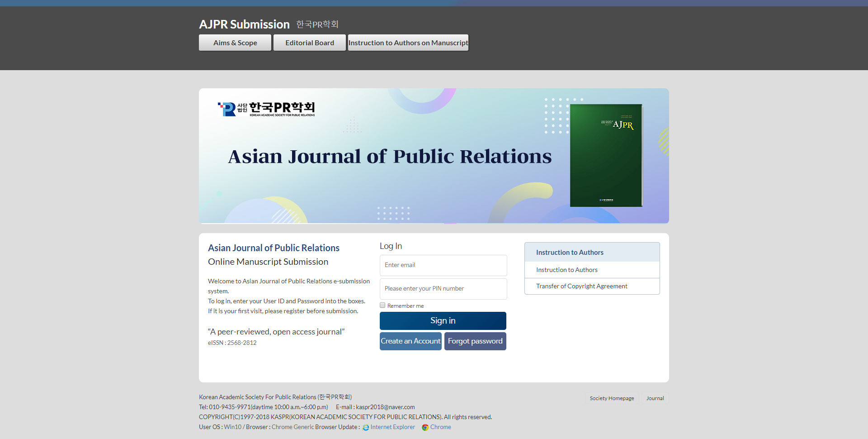Click the green AJPR journal cover image

(606, 155)
